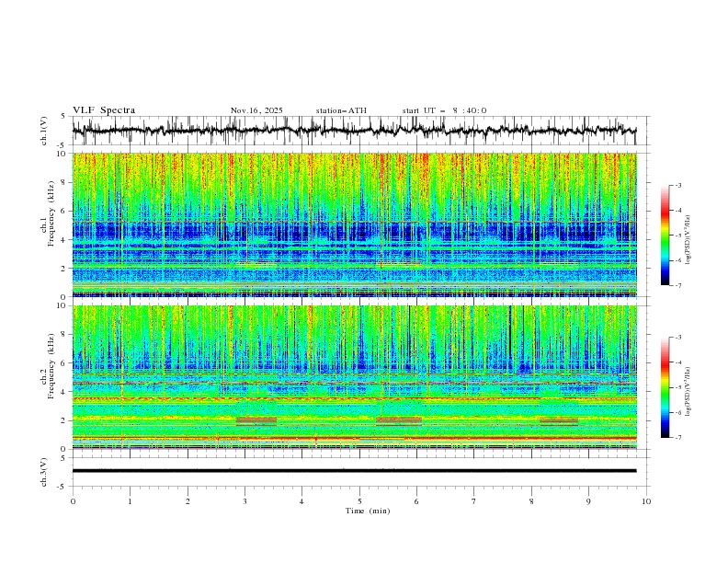Click the ch.1 voltage waveform trace

click(x=354, y=130)
